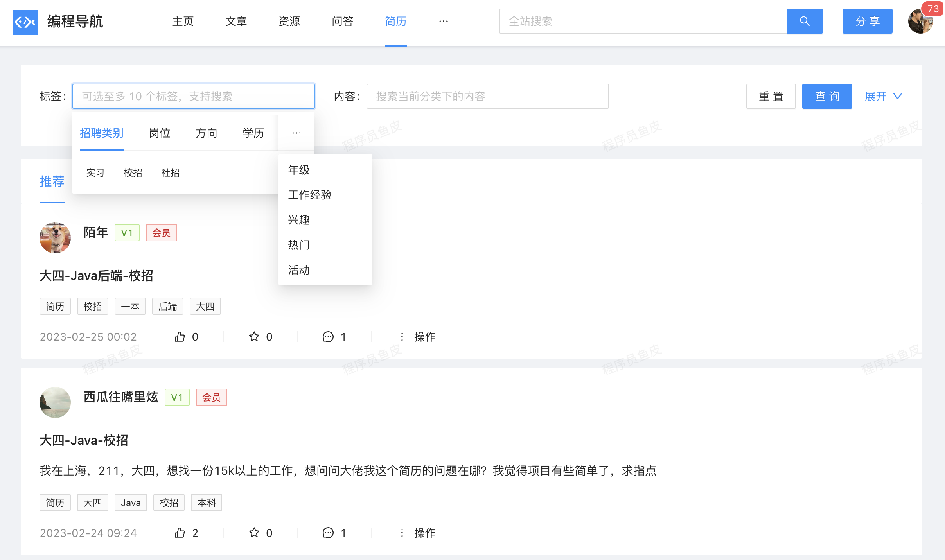This screenshot has height=560, width=945.
Task: Click the 编程导航 logo icon
Action: coord(25,22)
